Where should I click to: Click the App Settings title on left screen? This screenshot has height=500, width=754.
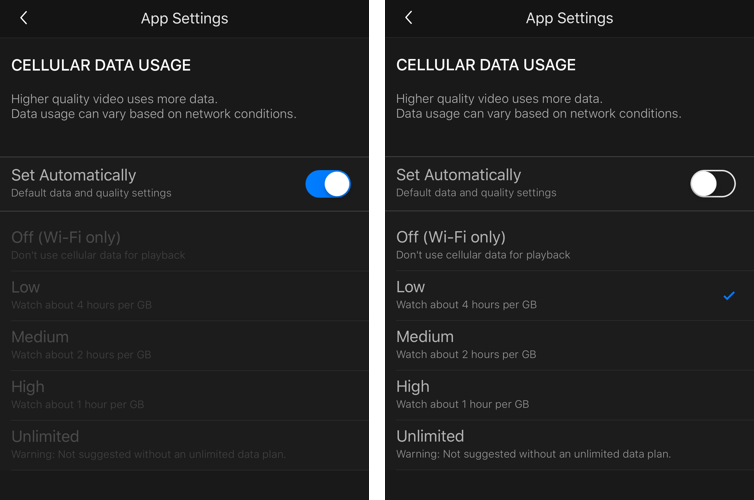pyautogui.click(x=184, y=18)
